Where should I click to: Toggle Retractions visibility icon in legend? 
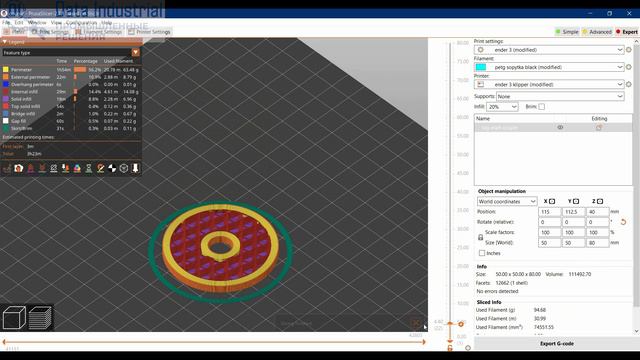coord(31,168)
